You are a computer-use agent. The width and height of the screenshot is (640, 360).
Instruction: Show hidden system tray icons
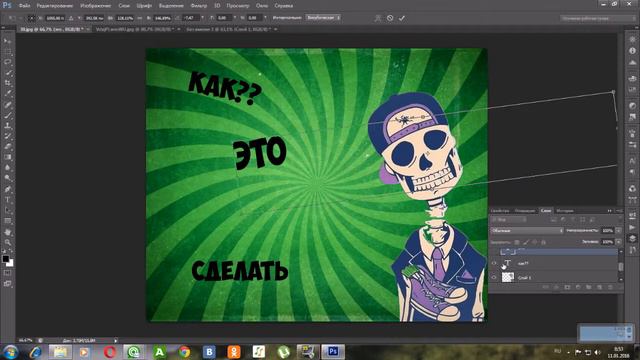pos(569,352)
